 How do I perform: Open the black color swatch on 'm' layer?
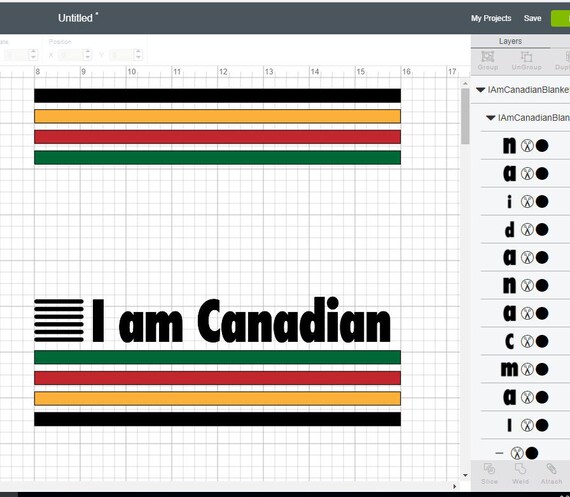pyautogui.click(x=542, y=369)
